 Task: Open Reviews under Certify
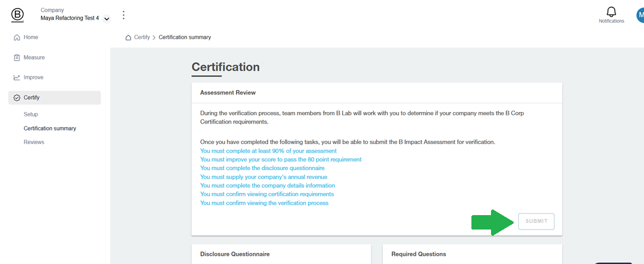point(34,142)
